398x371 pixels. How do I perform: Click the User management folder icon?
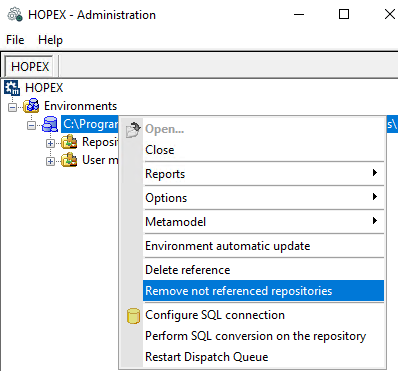pos(69,160)
